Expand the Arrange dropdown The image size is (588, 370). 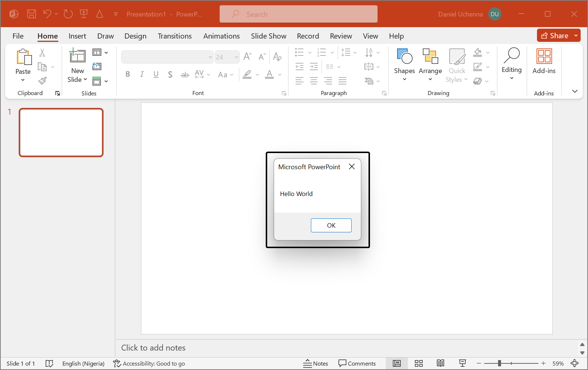coord(430,65)
